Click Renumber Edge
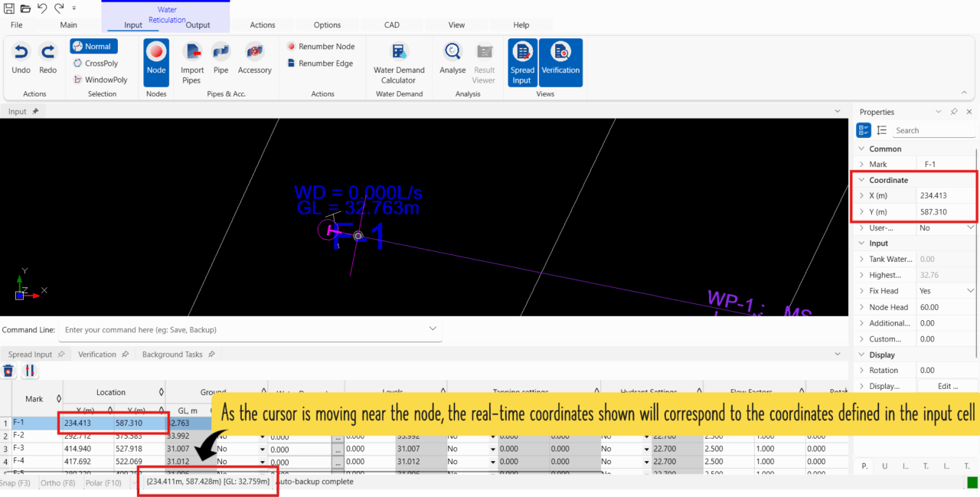The width and height of the screenshot is (980, 497). (320, 64)
